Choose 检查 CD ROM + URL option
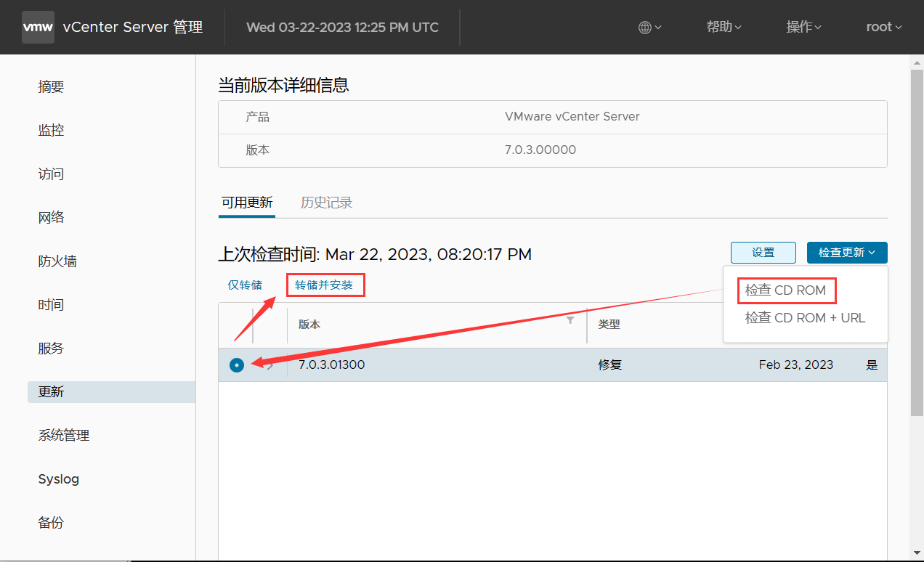 point(805,318)
